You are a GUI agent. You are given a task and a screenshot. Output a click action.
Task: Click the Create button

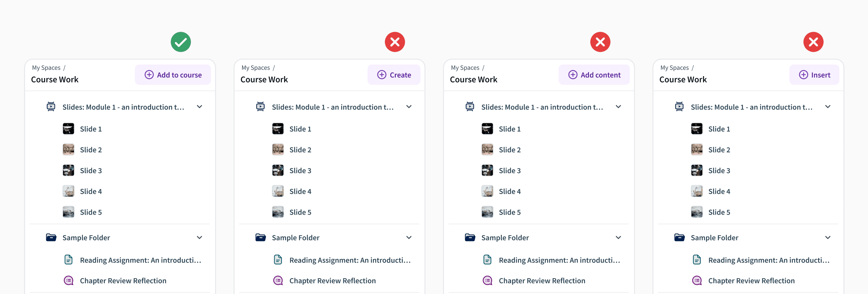click(394, 75)
